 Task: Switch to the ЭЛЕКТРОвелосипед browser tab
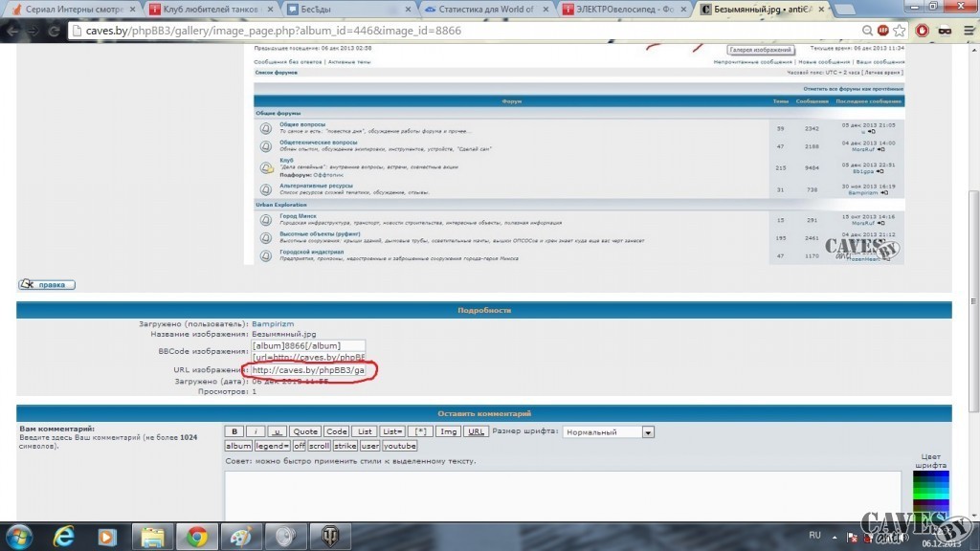(x=626, y=9)
